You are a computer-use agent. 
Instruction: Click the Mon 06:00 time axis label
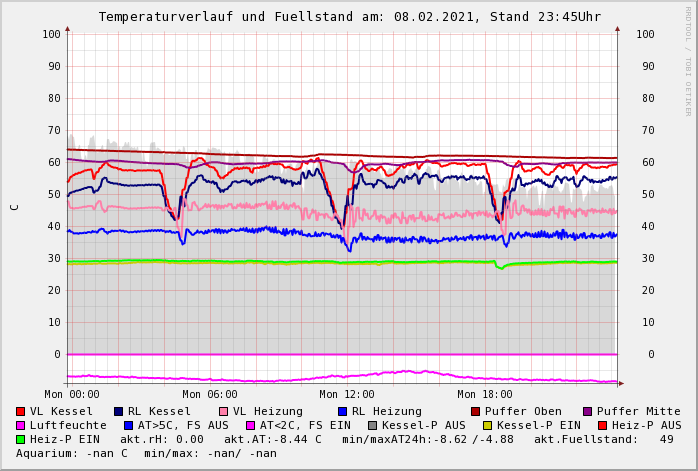click(209, 395)
